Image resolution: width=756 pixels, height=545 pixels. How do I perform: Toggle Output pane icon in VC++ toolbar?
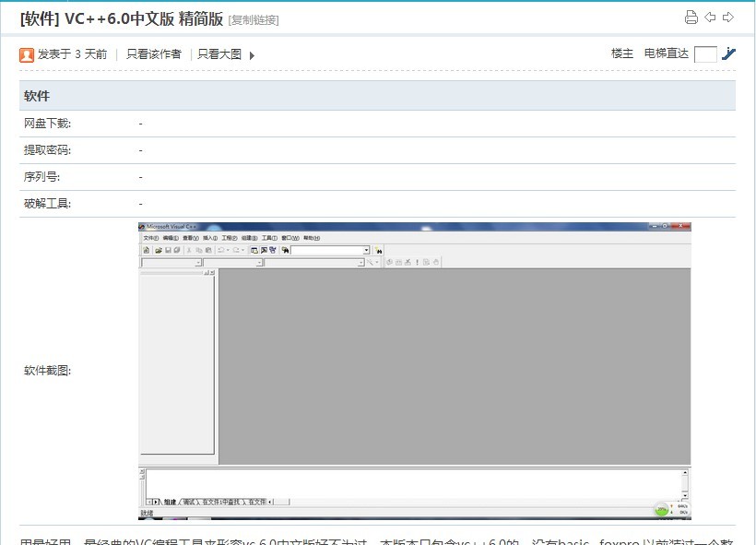click(264, 250)
